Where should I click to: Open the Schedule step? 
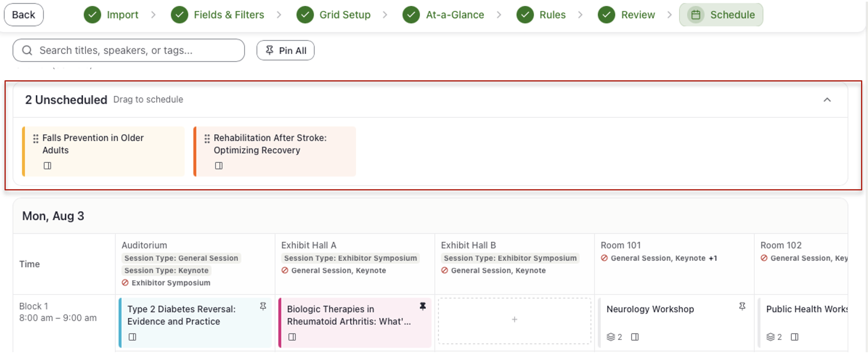point(721,15)
